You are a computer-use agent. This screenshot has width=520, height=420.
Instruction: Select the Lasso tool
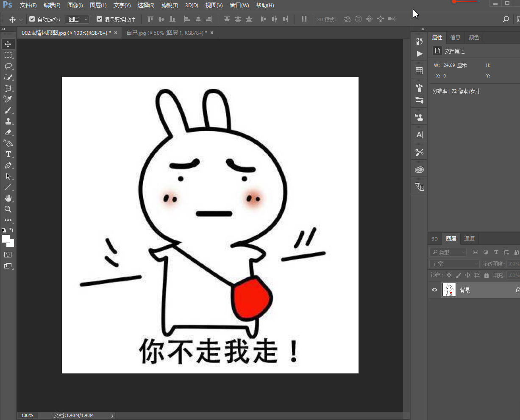8,66
